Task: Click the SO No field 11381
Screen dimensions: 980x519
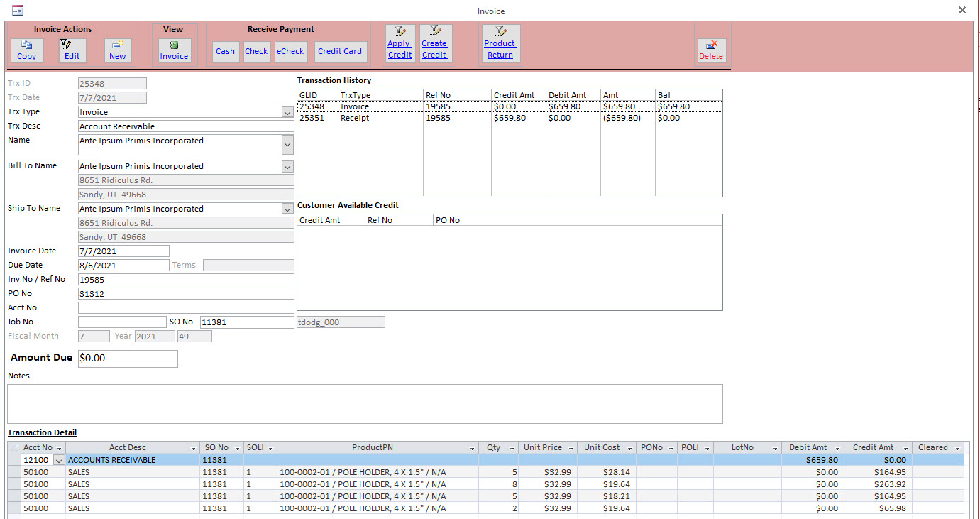Action: [x=247, y=322]
